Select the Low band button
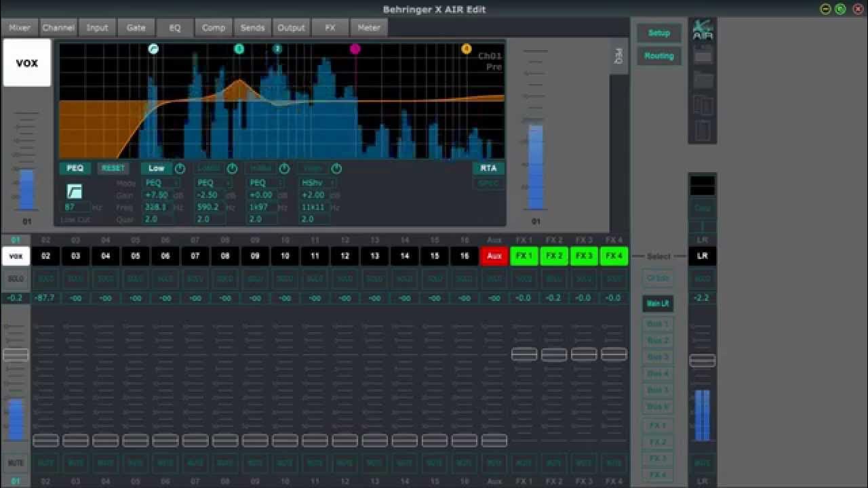Viewport: 868px width, 488px height. [x=157, y=168]
